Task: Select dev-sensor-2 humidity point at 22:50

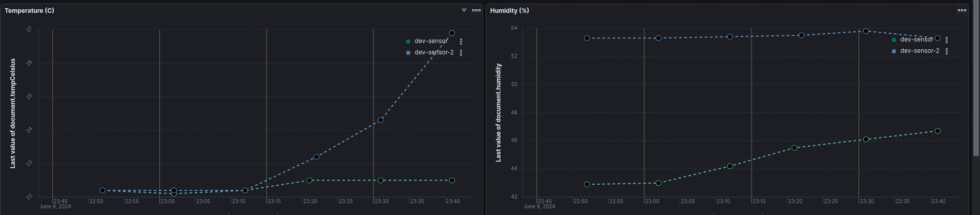Action: coord(587,38)
